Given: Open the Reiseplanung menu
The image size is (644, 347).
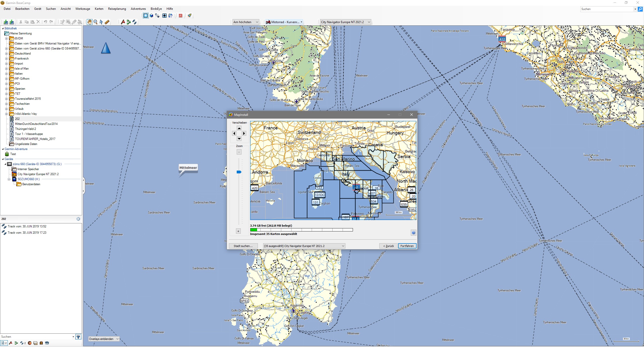Looking at the screenshot, I should pos(117,9).
